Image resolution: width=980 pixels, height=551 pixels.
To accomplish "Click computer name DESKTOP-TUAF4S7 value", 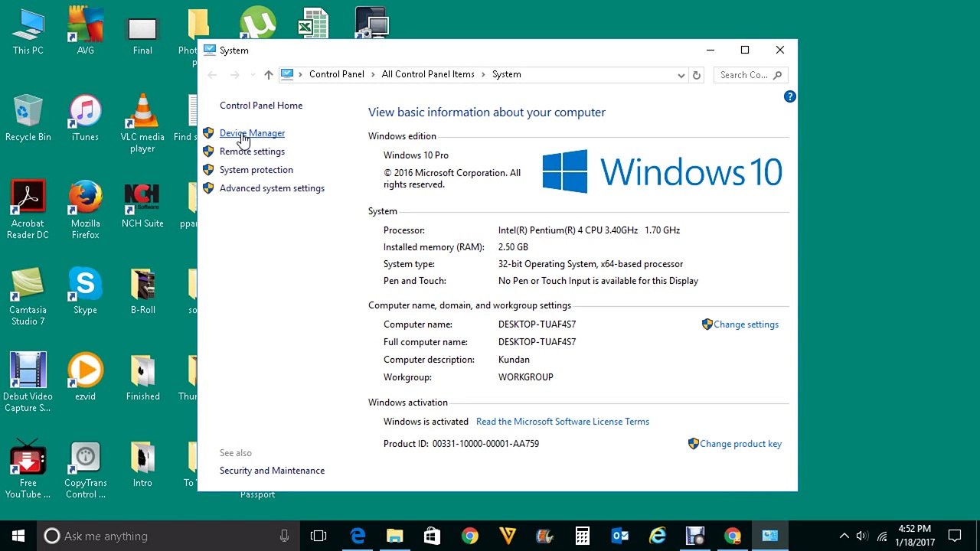I will (537, 324).
